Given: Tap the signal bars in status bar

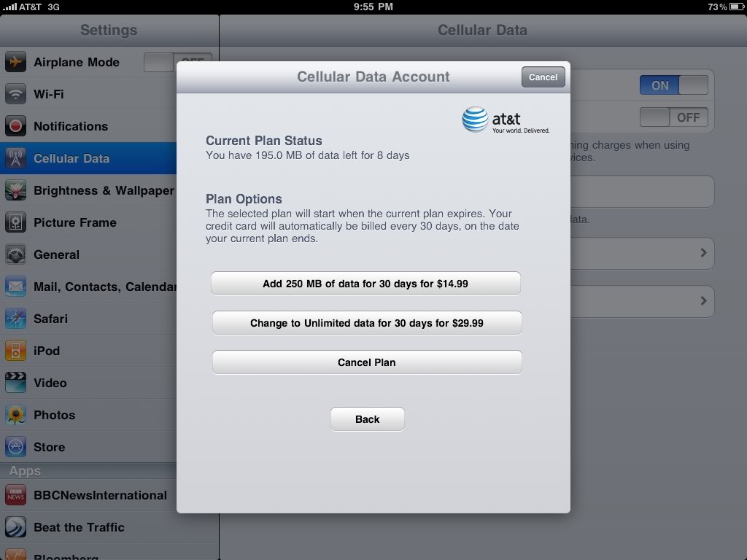Looking at the screenshot, I should 9,7.
